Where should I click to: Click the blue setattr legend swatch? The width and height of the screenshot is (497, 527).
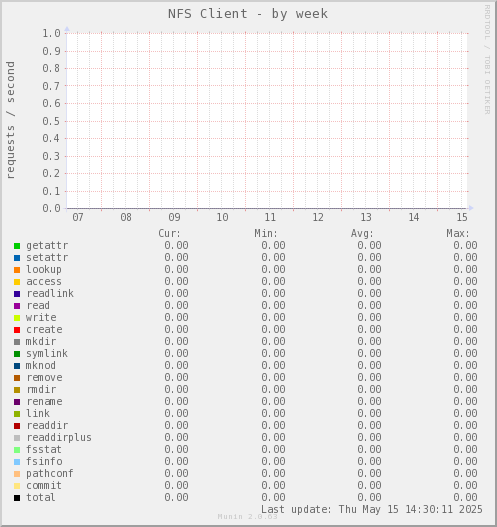point(17,258)
